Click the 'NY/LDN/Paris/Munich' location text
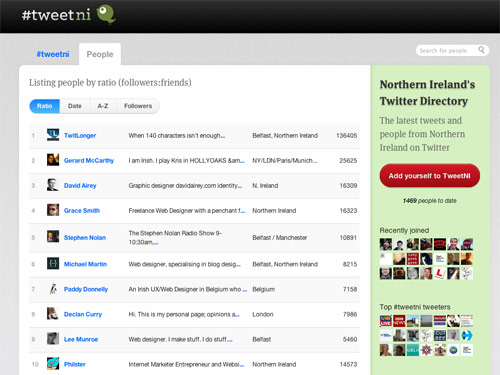 coord(285,160)
